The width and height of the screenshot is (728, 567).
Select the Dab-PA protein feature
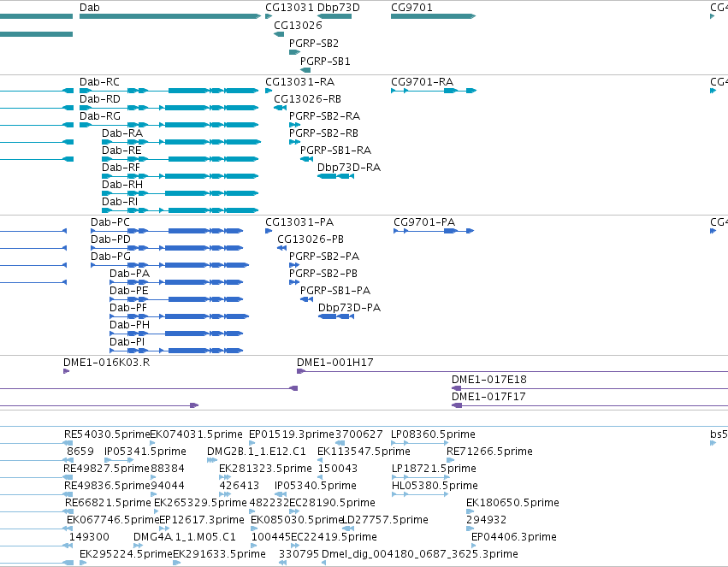176,282
